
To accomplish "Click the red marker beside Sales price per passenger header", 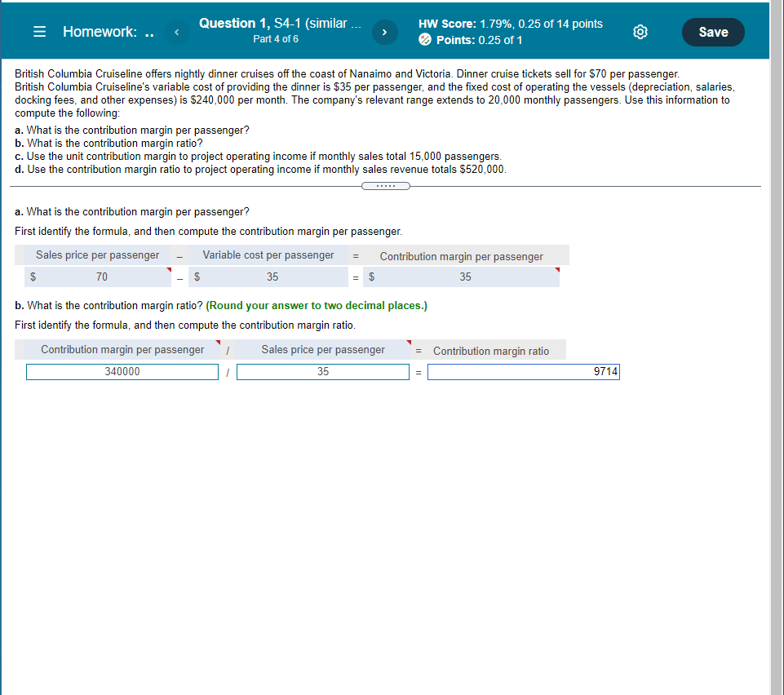I will (x=408, y=343).
